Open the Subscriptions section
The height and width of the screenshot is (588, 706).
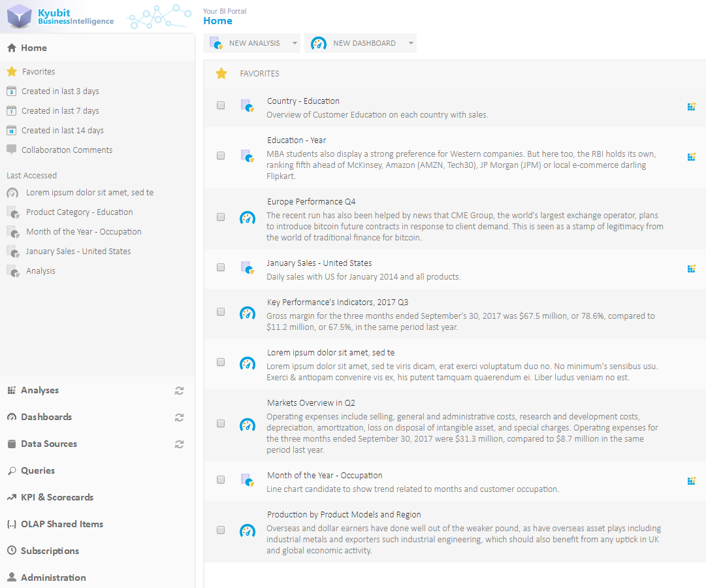click(50, 551)
